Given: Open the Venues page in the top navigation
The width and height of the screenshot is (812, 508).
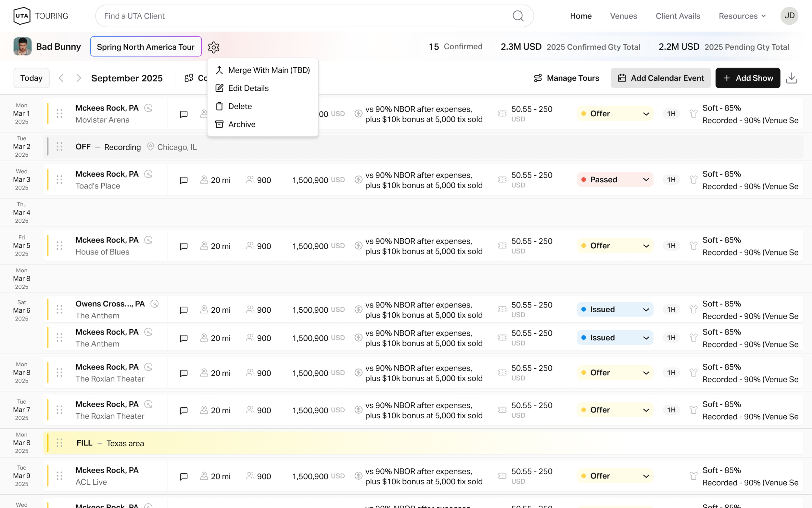Looking at the screenshot, I should point(623,16).
